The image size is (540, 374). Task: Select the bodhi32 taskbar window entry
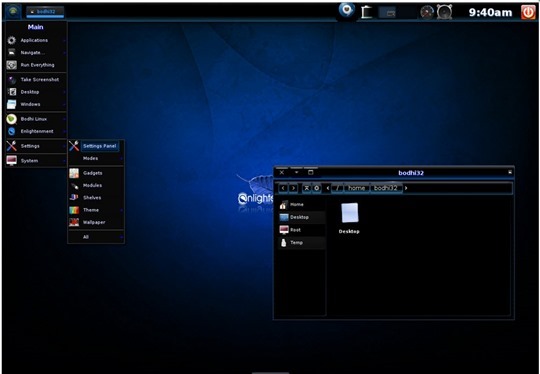pyautogui.click(x=45, y=12)
